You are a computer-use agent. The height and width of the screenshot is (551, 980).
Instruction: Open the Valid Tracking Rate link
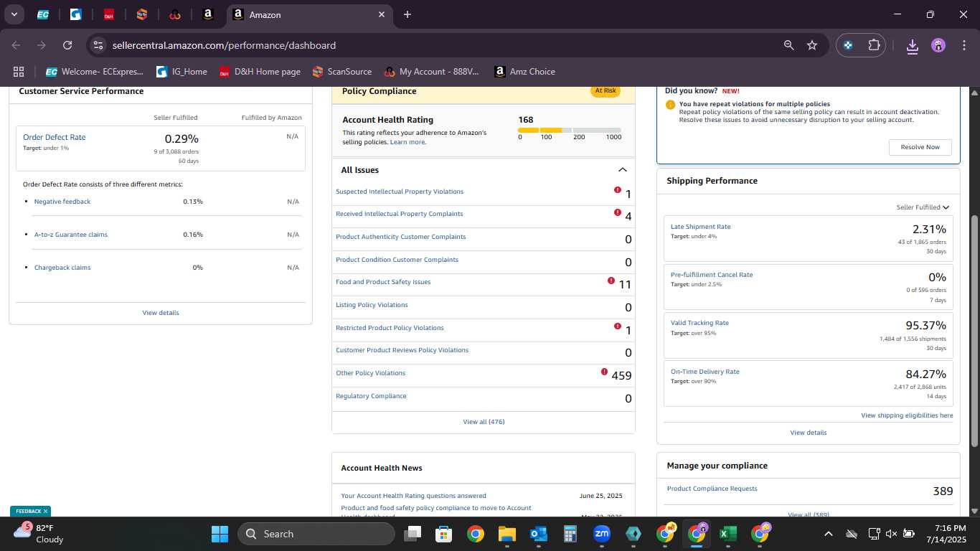coord(699,323)
